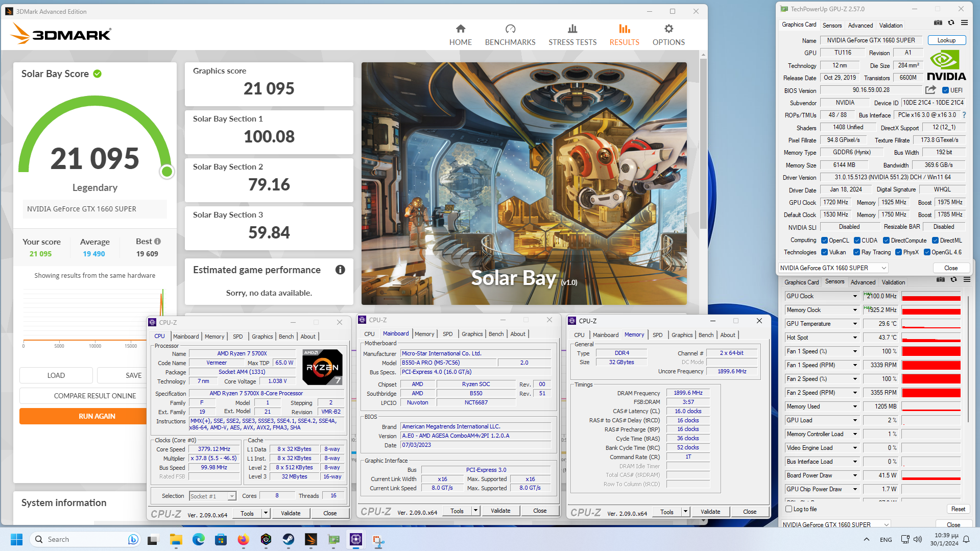Open the Tools dropdown arrow in CPU-Z Memory window

point(685,512)
